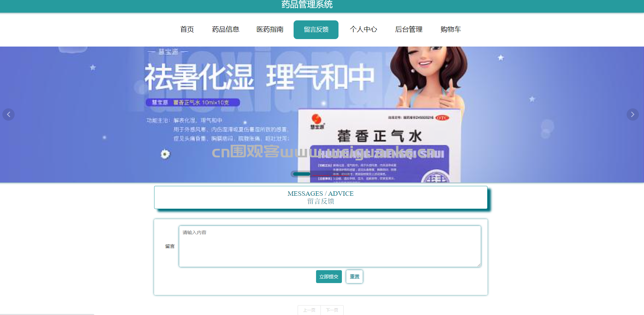Open 后台管理 admin backend
The image size is (644, 315).
(x=409, y=30)
